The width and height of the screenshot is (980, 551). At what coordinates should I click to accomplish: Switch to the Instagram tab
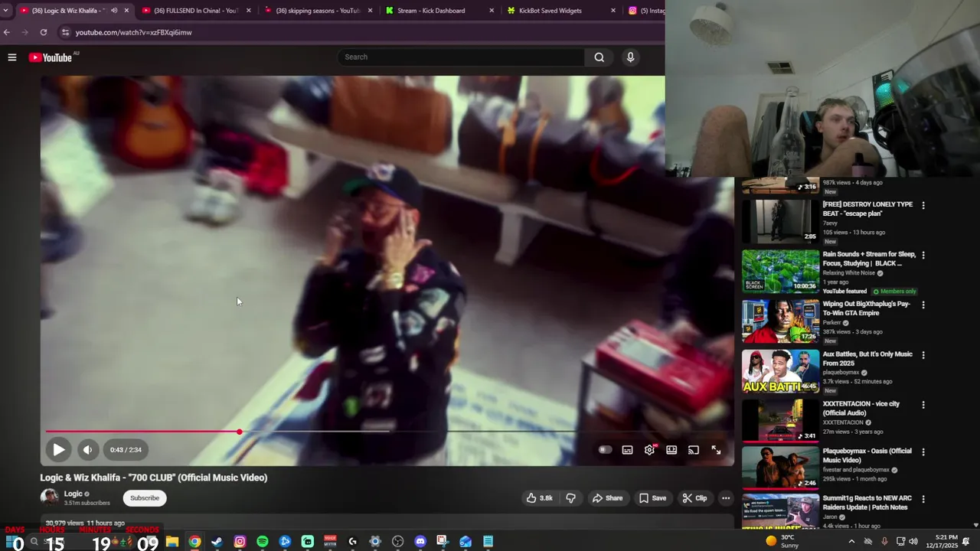pos(647,11)
